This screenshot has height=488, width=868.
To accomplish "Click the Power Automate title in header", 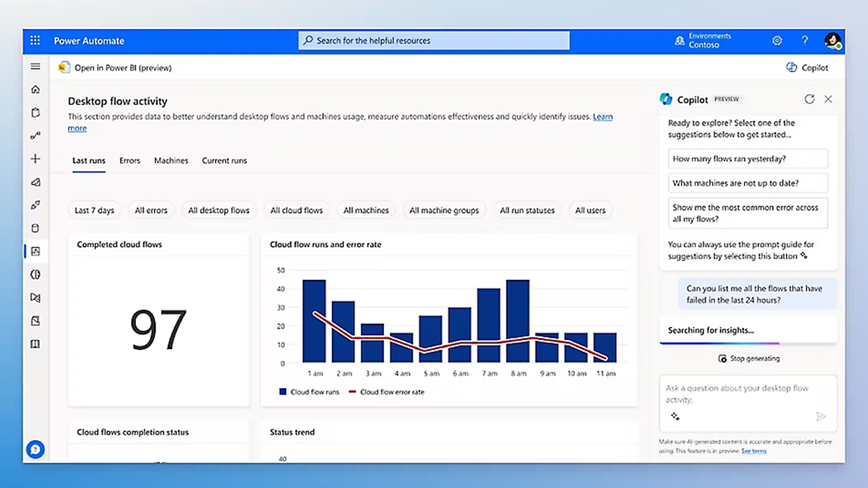I will point(89,41).
